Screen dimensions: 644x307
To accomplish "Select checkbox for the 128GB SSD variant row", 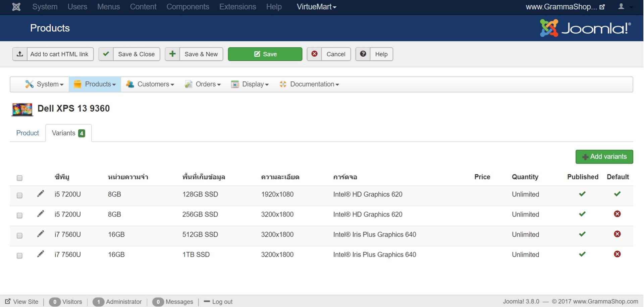I will (19, 195).
